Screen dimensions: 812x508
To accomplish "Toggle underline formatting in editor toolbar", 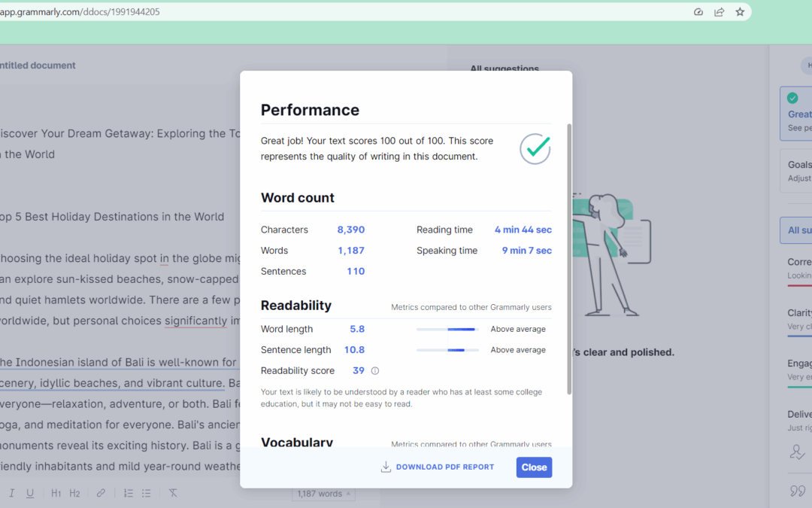I will pyautogui.click(x=30, y=494).
